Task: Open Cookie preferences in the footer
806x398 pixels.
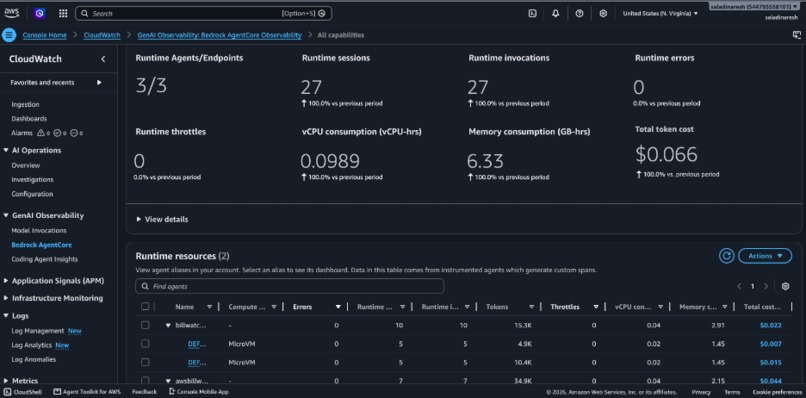Action: click(777, 392)
